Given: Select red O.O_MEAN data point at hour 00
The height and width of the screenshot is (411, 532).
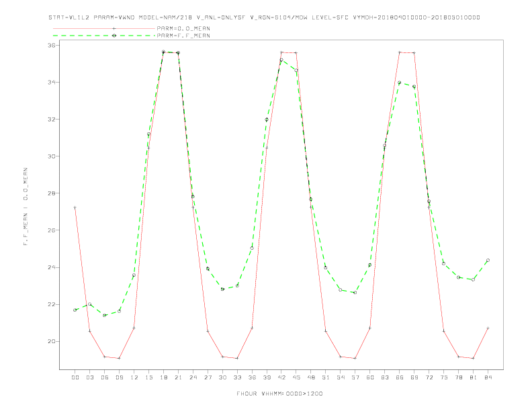Looking at the screenshot, I should [x=75, y=208].
